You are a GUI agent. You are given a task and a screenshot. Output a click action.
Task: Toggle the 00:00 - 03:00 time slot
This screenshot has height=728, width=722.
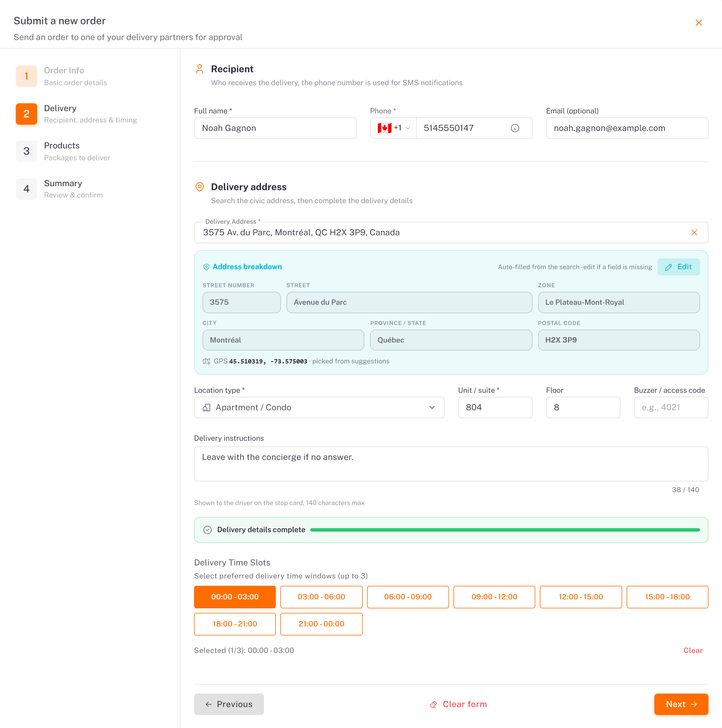[x=235, y=597]
